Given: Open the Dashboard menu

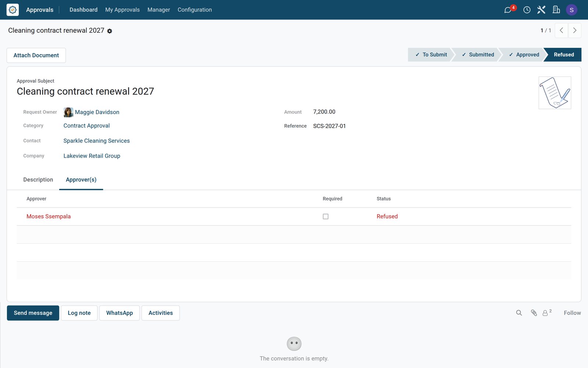Looking at the screenshot, I should (x=83, y=10).
